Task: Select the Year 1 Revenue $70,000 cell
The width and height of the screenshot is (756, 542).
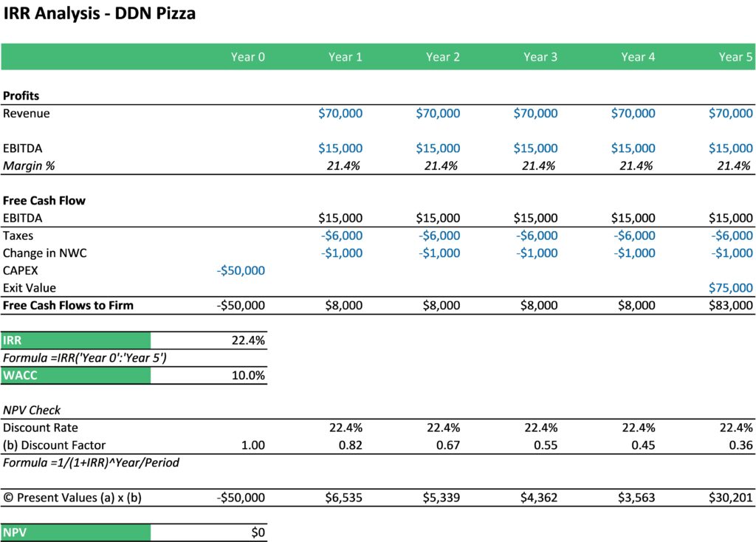Action: pos(340,113)
